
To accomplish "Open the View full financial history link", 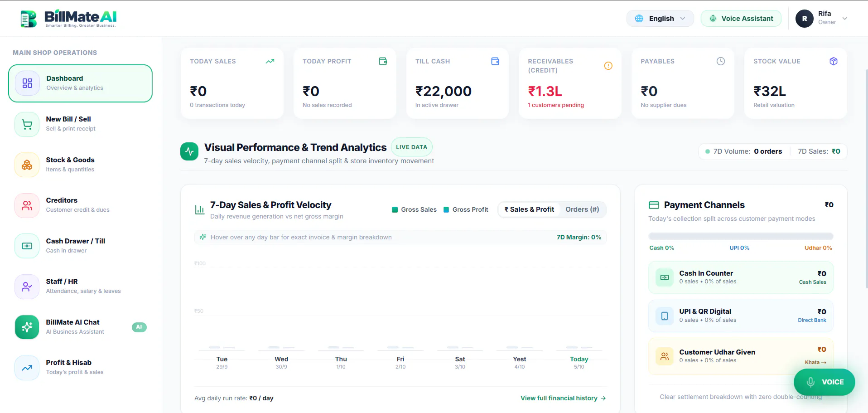I will (563, 398).
